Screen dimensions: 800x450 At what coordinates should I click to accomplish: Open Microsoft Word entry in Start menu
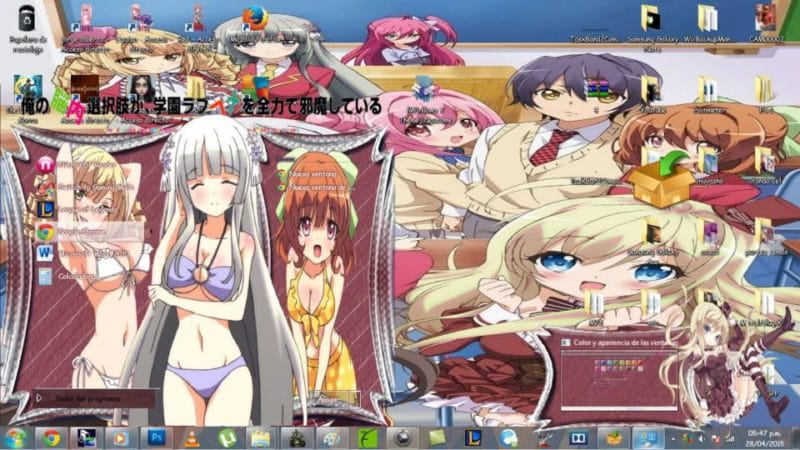[x=82, y=254]
